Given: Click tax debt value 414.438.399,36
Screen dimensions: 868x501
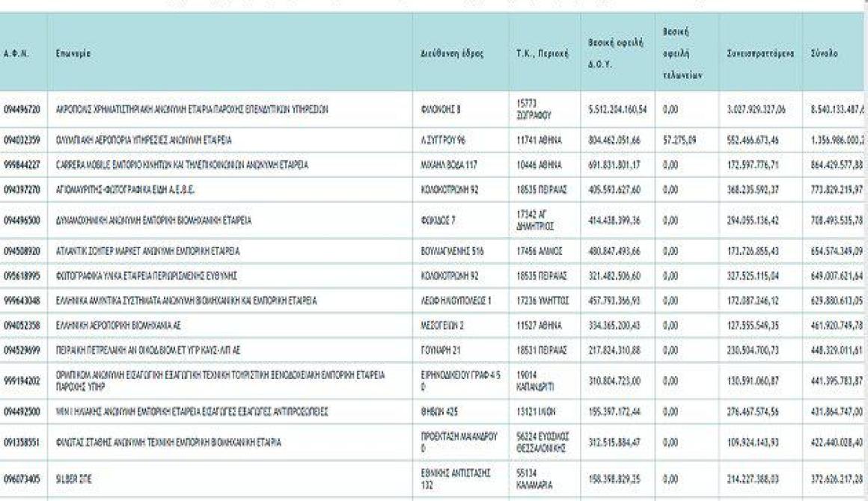Looking at the screenshot, I should (x=614, y=221).
